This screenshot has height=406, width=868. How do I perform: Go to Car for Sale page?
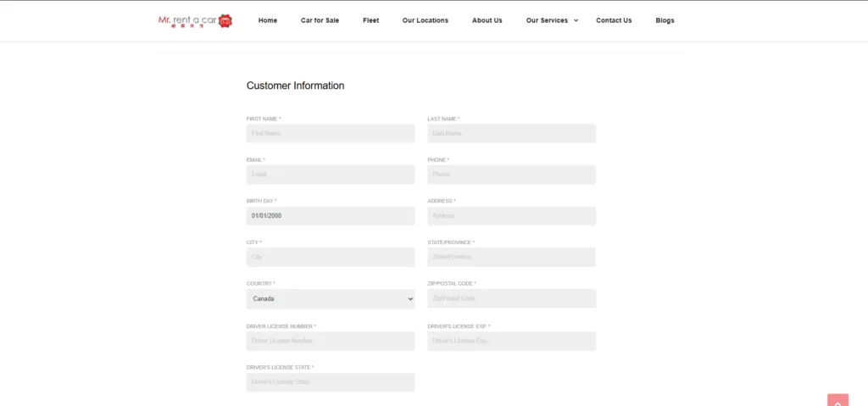coord(320,20)
